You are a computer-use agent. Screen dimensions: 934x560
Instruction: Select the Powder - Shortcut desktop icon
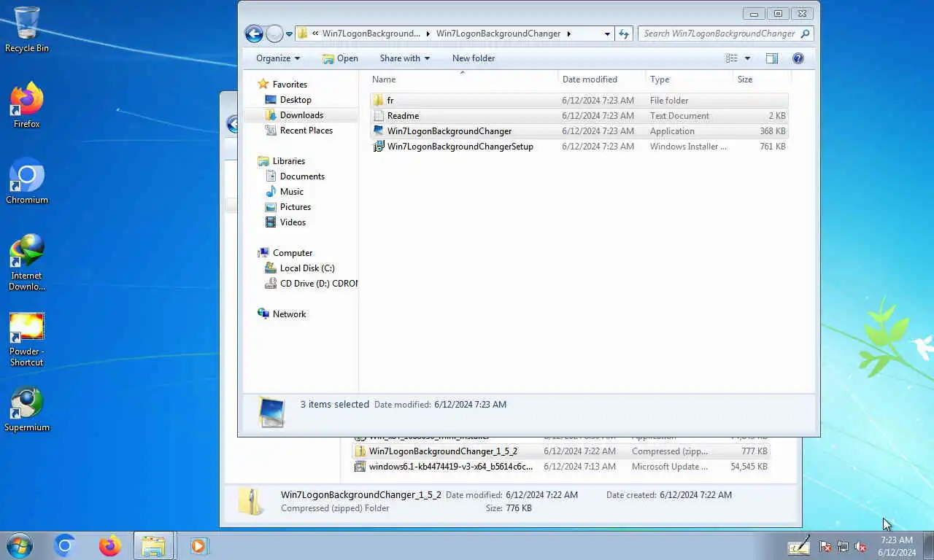click(27, 339)
